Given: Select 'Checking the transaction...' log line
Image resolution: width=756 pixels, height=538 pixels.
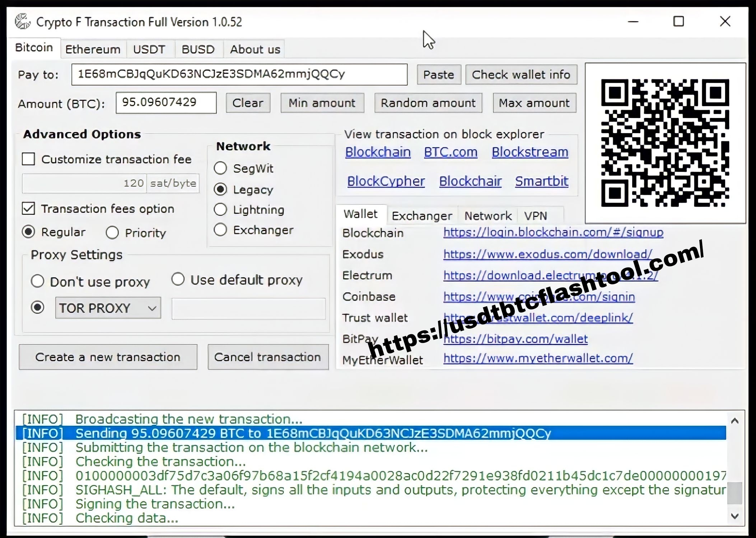Looking at the screenshot, I should coord(371,461).
